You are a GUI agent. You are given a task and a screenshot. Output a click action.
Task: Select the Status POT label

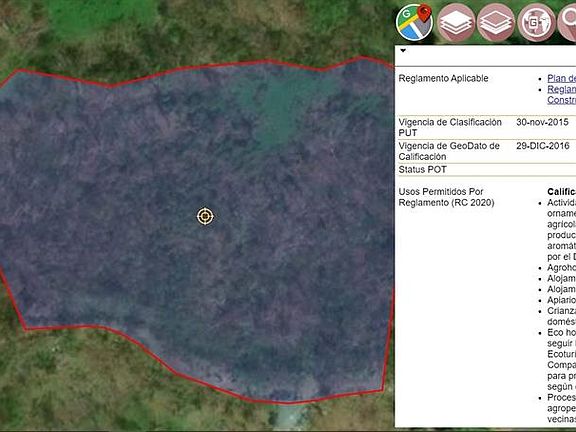tap(422, 169)
